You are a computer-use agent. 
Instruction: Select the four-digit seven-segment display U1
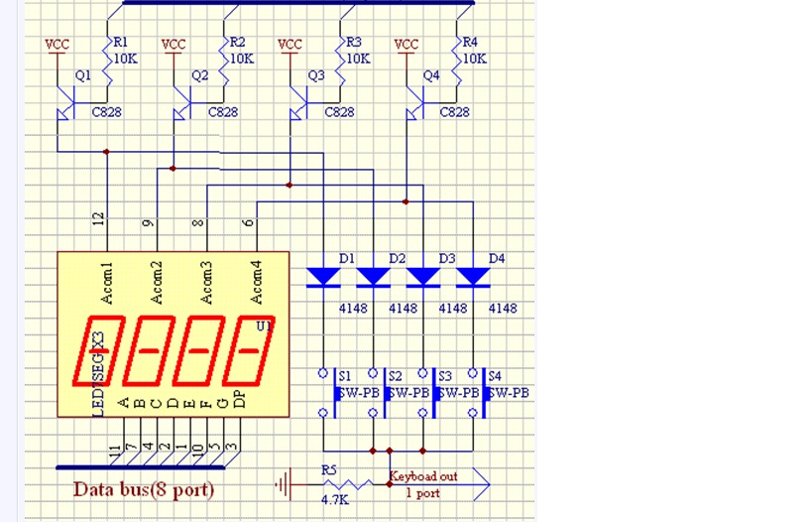(173, 334)
